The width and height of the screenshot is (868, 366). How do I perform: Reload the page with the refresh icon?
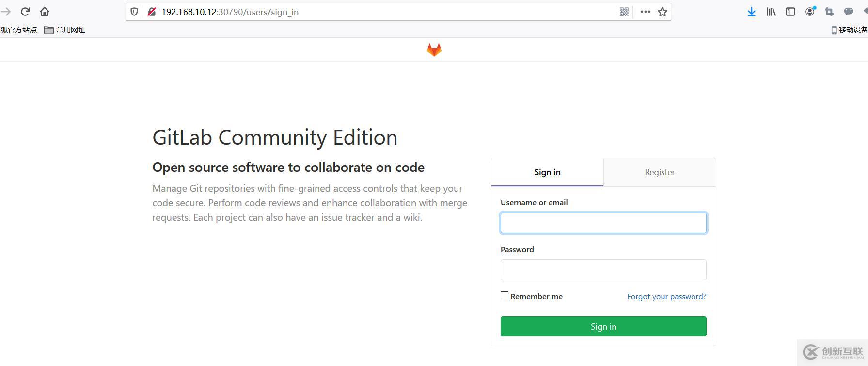(25, 12)
